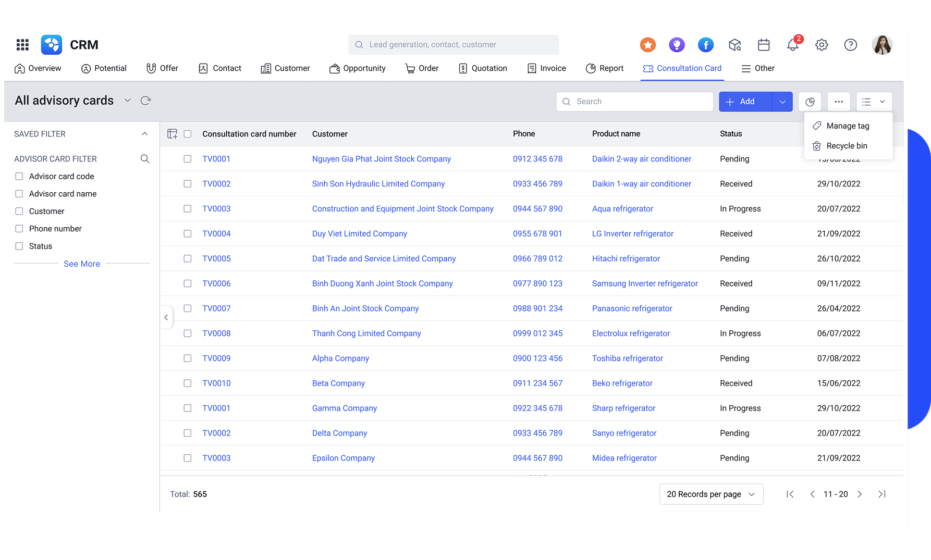Open the Add button dropdown arrow
The width and height of the screenshot is (931, 560).
click(782, 102)
